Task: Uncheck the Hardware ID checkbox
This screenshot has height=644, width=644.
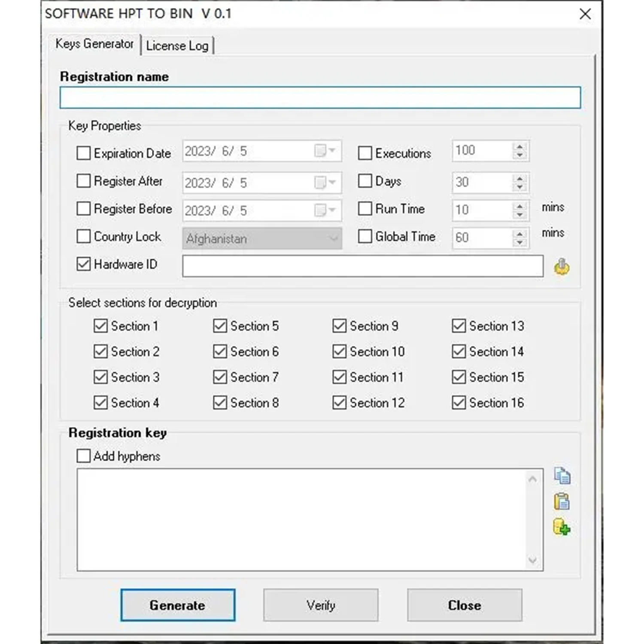Action: click(x=83, y=264)
